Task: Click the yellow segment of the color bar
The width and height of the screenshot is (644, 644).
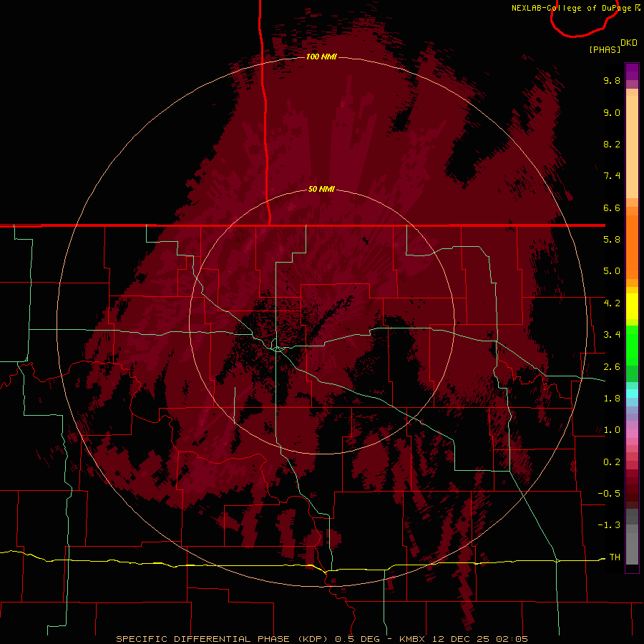Action: click(632, 306)
